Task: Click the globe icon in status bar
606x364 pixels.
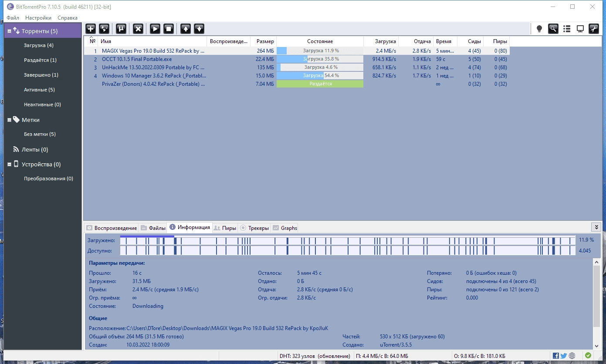Action: pyautogui.click(x=572, y=356)
